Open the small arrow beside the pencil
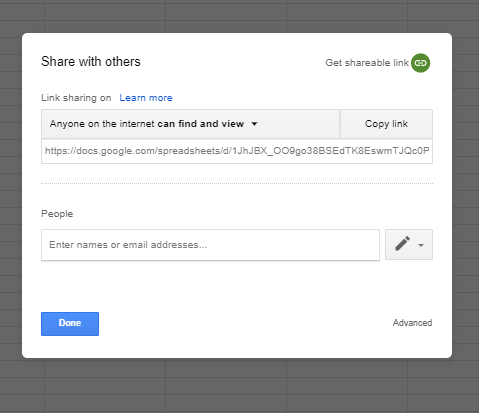 coord(421,245)
